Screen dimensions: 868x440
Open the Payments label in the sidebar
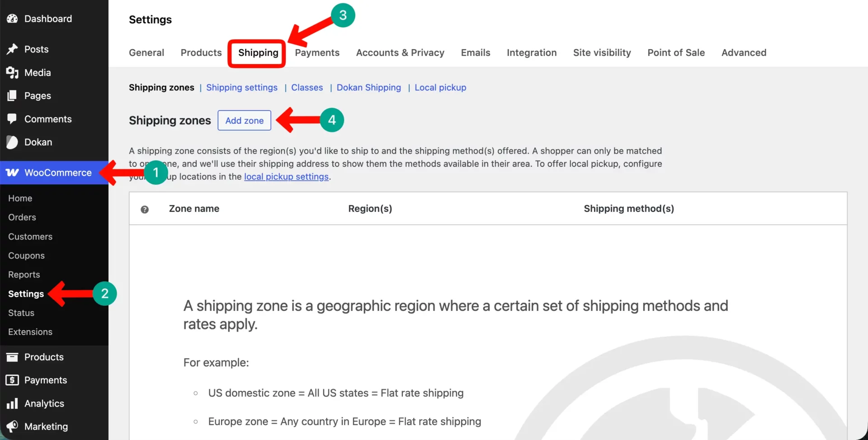pos(46,380)
